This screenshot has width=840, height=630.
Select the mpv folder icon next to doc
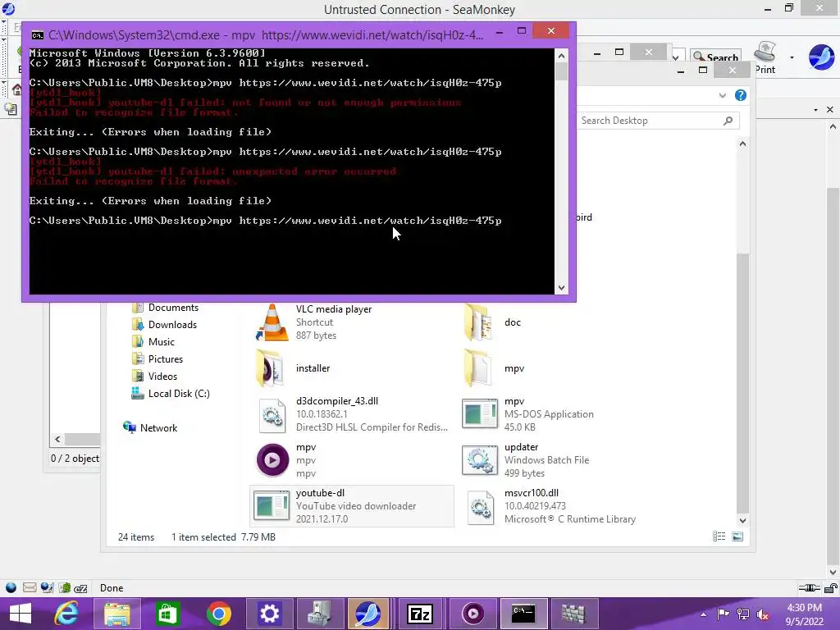(478, 368)
